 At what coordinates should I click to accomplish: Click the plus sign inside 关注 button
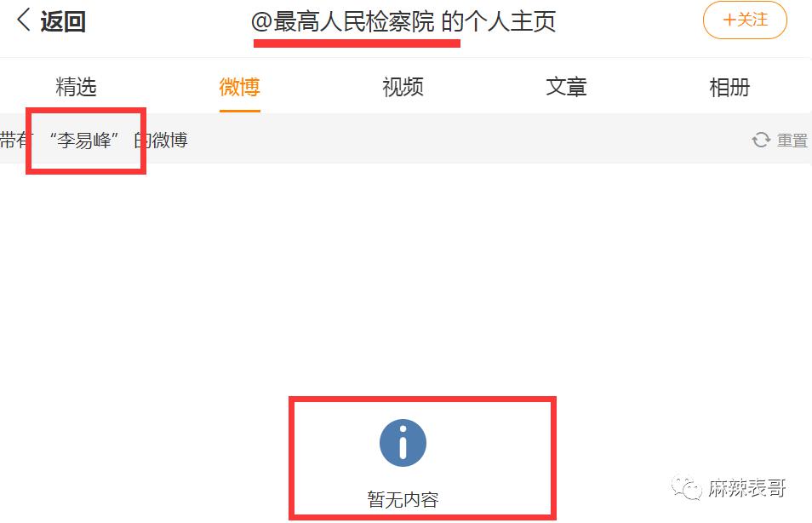coord(729,20)
